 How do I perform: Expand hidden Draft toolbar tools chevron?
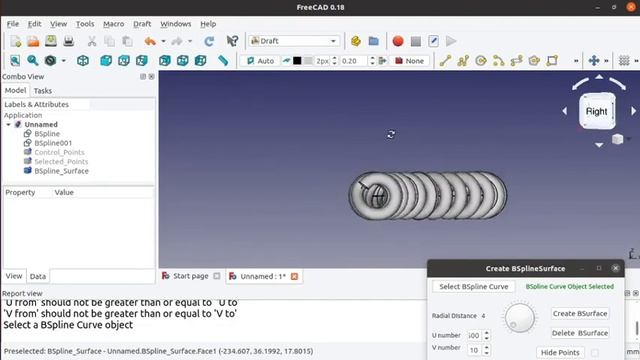576,61
